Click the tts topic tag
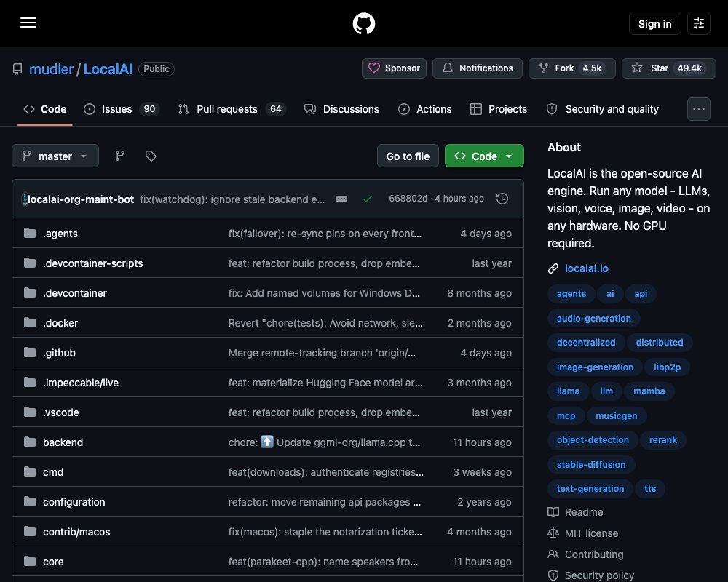728x582 pixels. 650,488
